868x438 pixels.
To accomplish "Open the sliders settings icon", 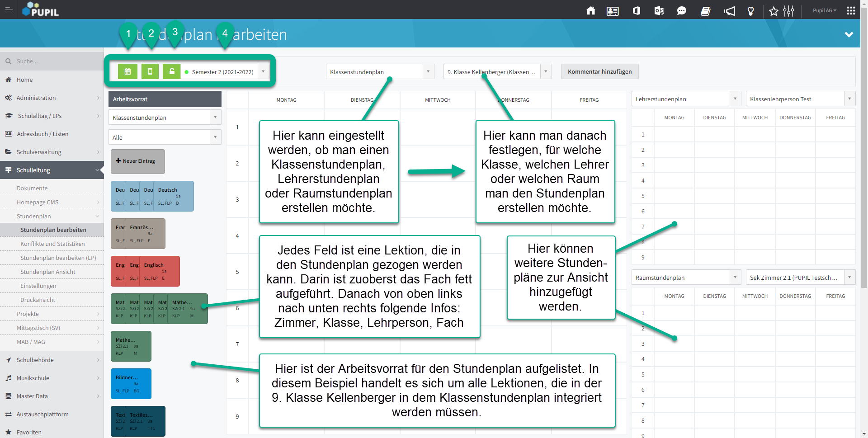I will coord(789,11).
